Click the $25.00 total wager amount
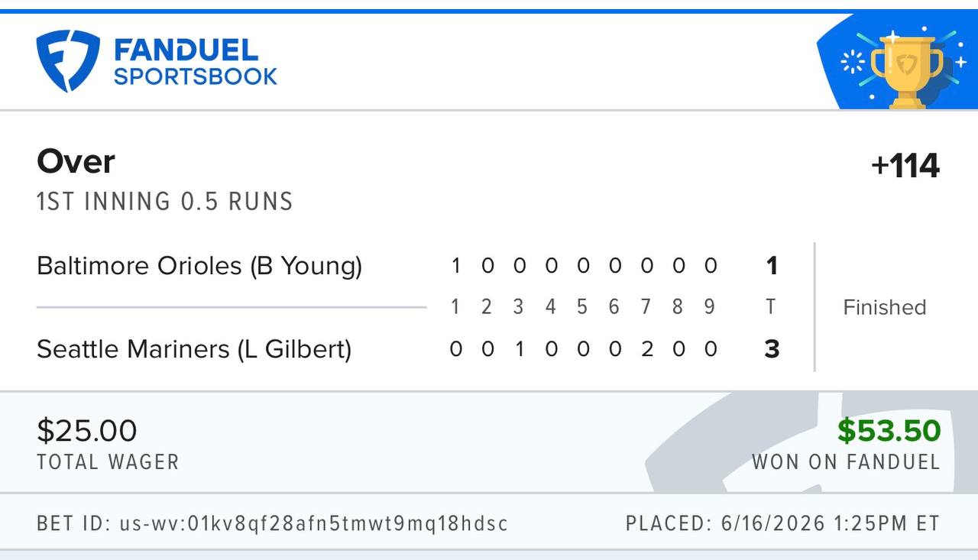Image resolution: width=978 pixels, height=560 pixels. pyautogui.click(x=87, y=431)
